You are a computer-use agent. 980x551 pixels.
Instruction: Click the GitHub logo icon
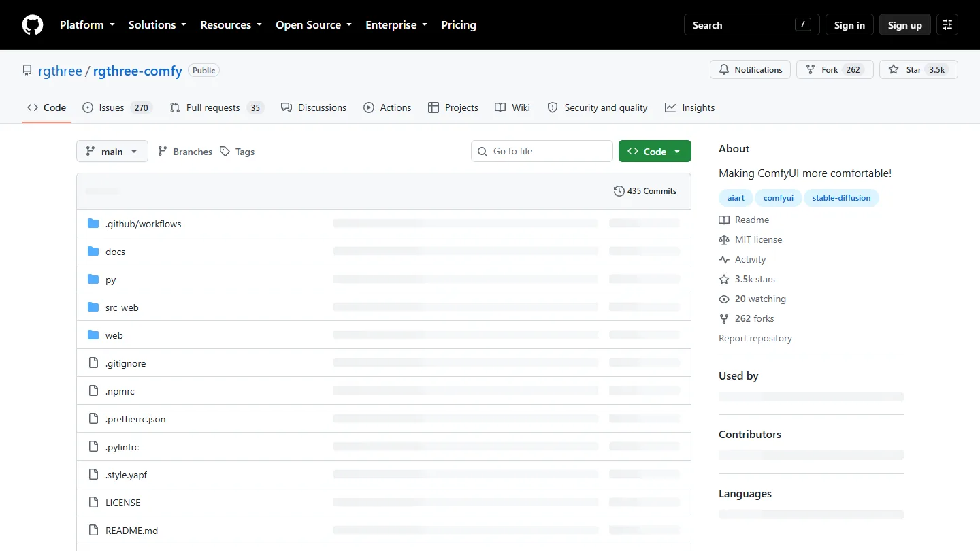(x=33, y=25)
